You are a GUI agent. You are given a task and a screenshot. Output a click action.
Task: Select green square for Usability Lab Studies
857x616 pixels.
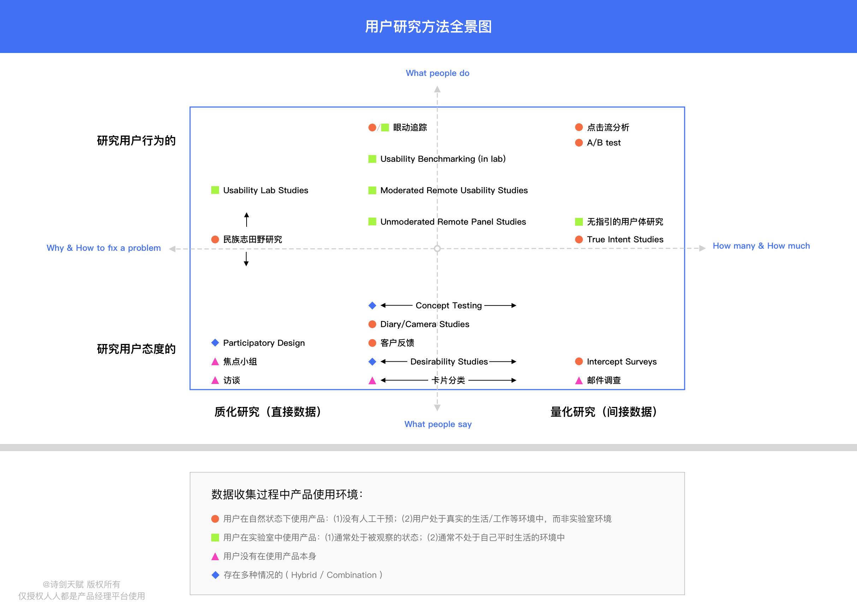pos(215,190)
